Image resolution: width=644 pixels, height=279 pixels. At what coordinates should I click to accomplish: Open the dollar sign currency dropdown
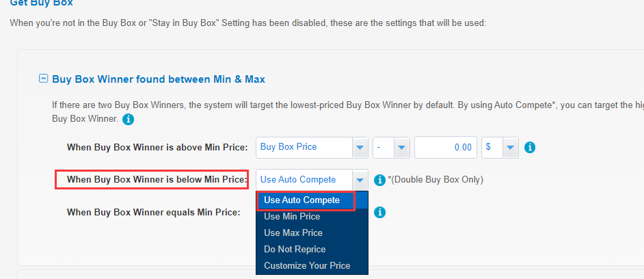point(510,147)
